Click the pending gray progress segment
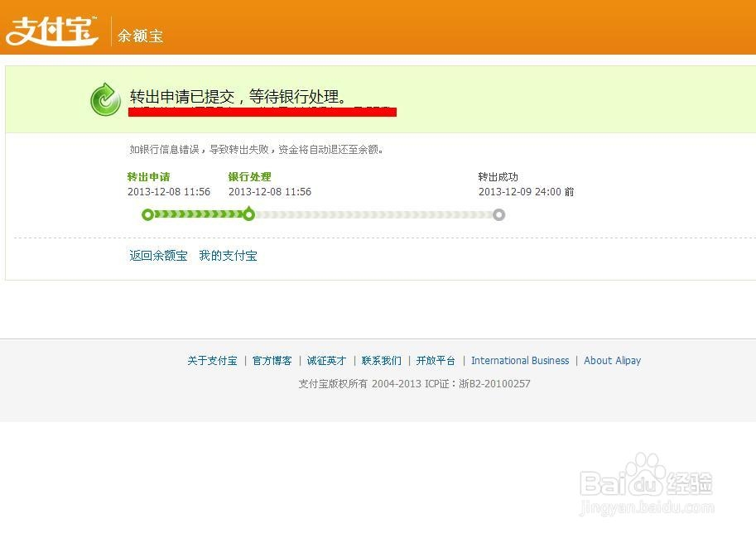The image size is (756, 533). pos(374,214)
